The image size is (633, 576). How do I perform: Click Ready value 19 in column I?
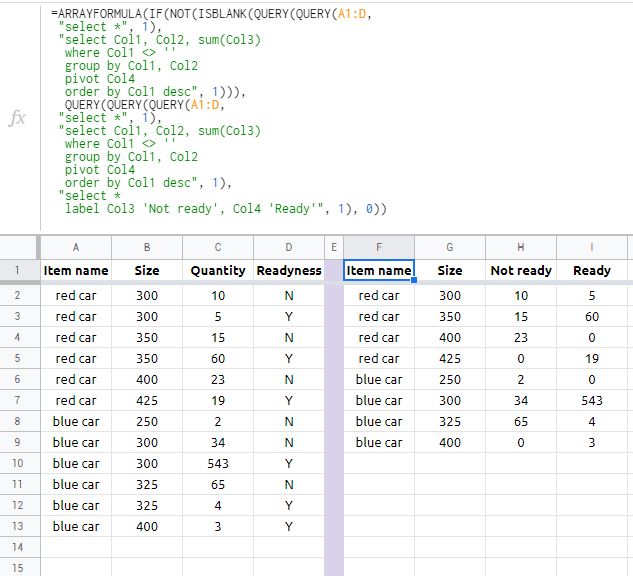pyautogui.click(x=592, y=358)
